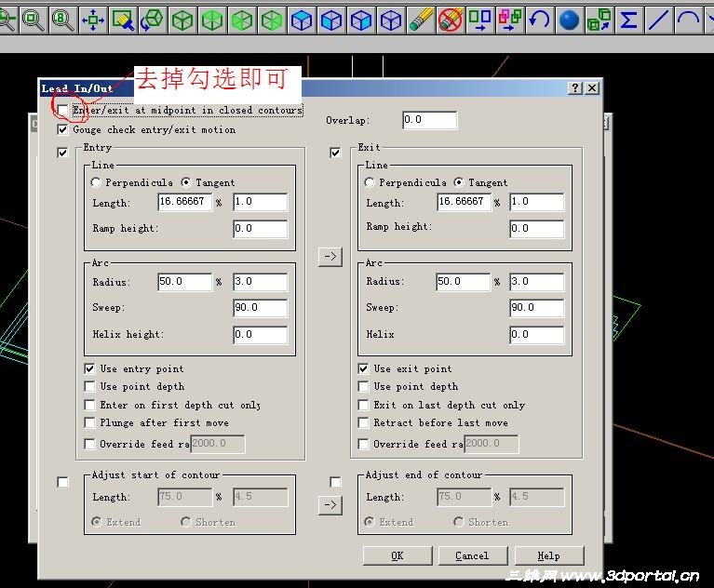Image resolution: width=714 pixels, height=588 pixels.
Task: Click the undo curved arrow icon
Action: (x=540, y=20)
